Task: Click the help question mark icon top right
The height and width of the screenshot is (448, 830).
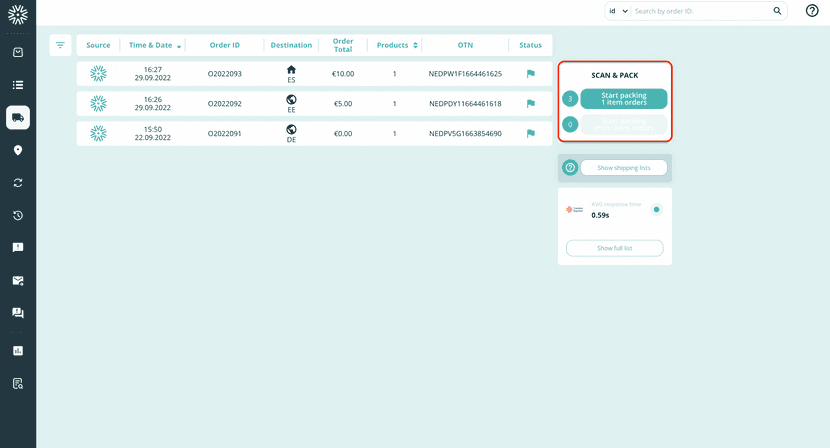Action: [812, 11]
